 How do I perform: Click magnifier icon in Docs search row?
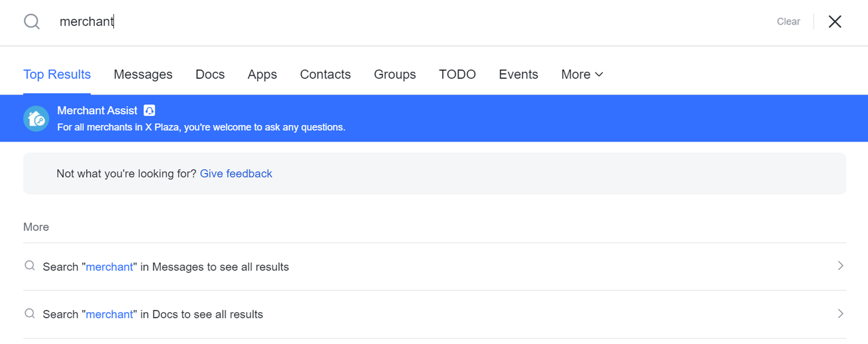pyautogui.click(x=30, y=314)
